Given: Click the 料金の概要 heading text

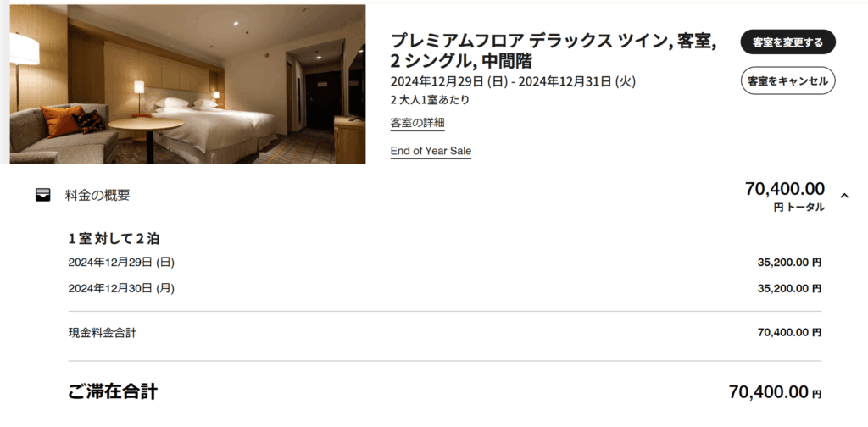Looking at the screenshot, I should coord(97,195).
